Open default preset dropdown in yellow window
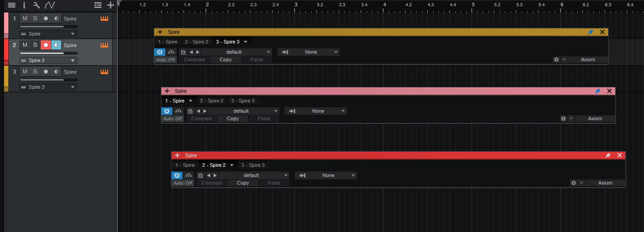The width and height of the screenshot is (644, 232). (x=237, y=52)
